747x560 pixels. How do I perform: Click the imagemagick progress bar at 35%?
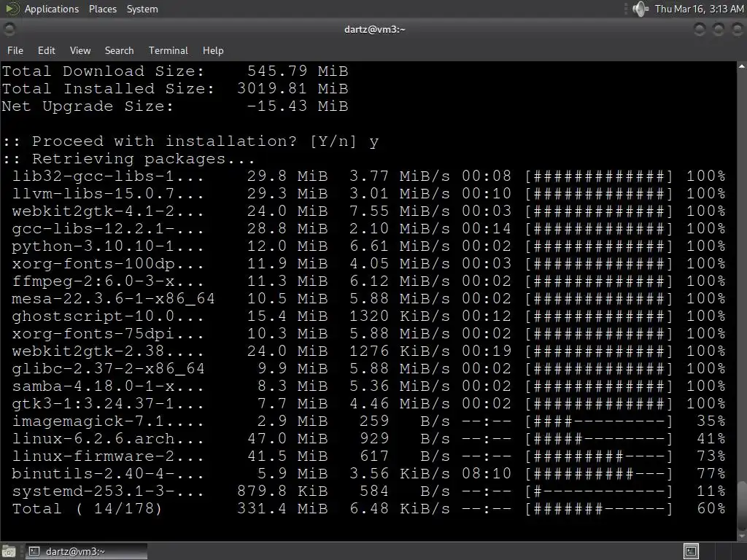[599, 421]
